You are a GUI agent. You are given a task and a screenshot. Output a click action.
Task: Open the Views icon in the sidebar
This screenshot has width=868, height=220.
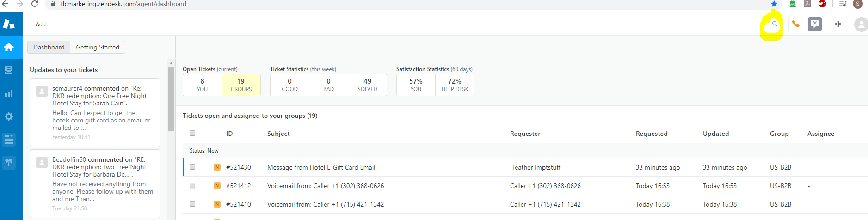coord(9,70)
